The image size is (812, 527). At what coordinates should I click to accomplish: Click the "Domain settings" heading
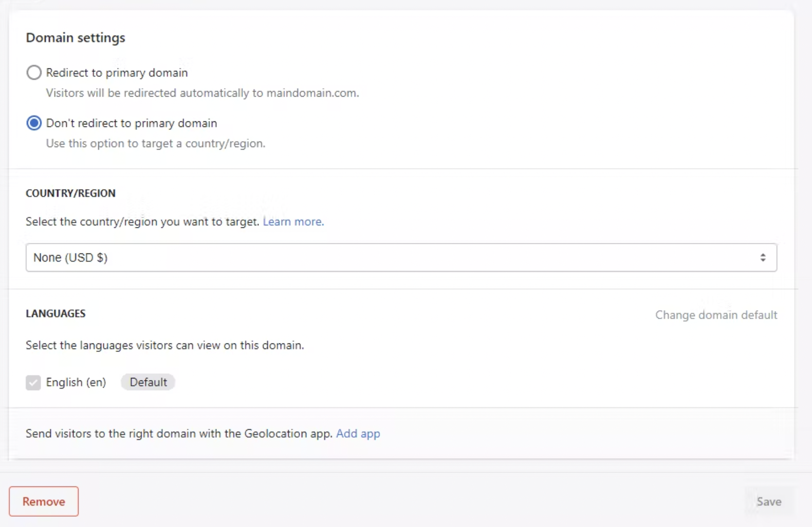[76, 38]
